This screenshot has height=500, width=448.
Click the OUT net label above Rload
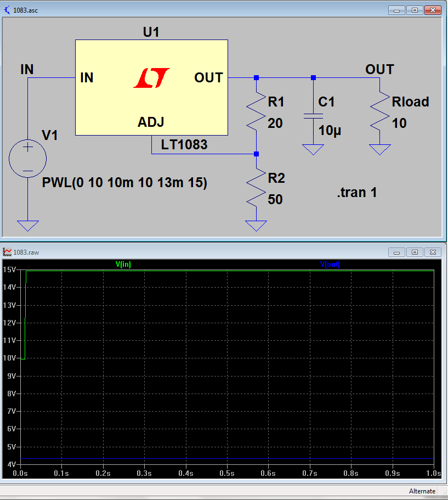(x=379, y=70)
